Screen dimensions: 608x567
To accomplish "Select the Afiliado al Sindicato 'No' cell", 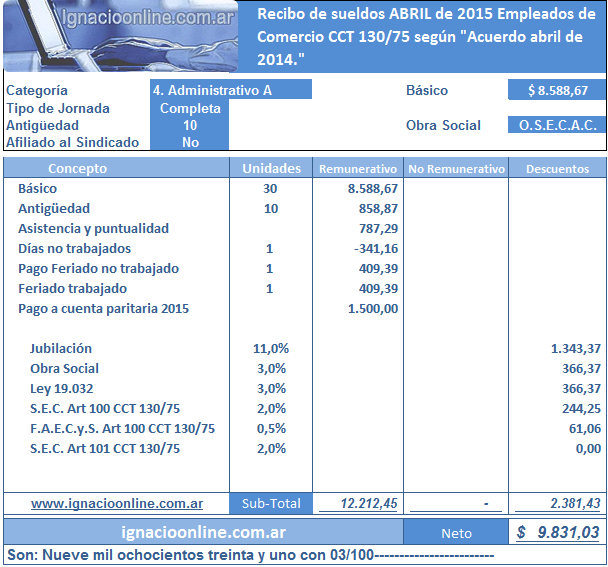I will coord(190,142).
